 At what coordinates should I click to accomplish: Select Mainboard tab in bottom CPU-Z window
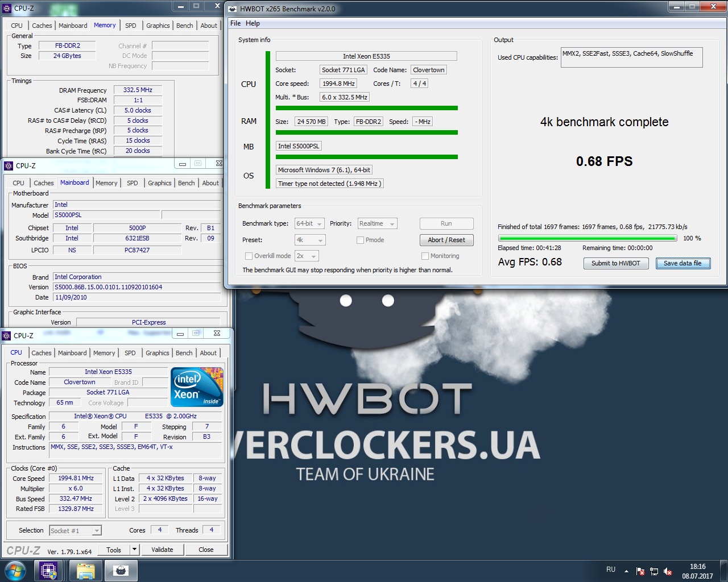(x=72, y=353)
